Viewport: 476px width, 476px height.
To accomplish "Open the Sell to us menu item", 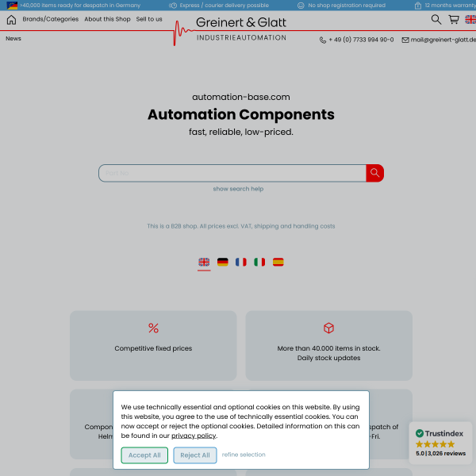I will [x=149, y=19].
